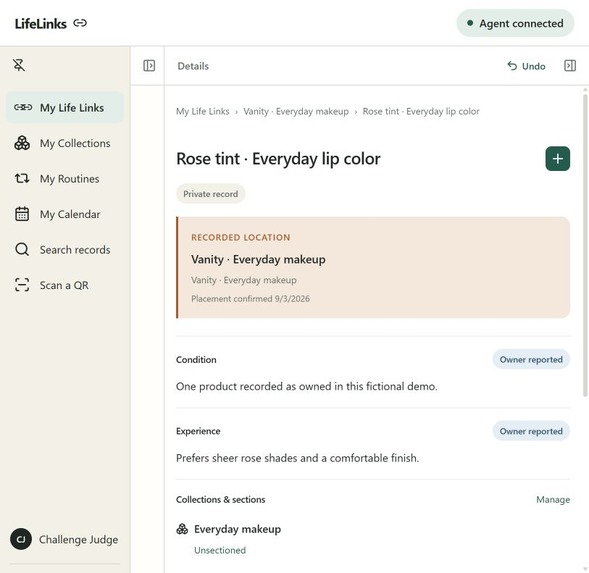Click the 'Prefers sheer rose shades' text
589x573 pixels.
[298, 458]
